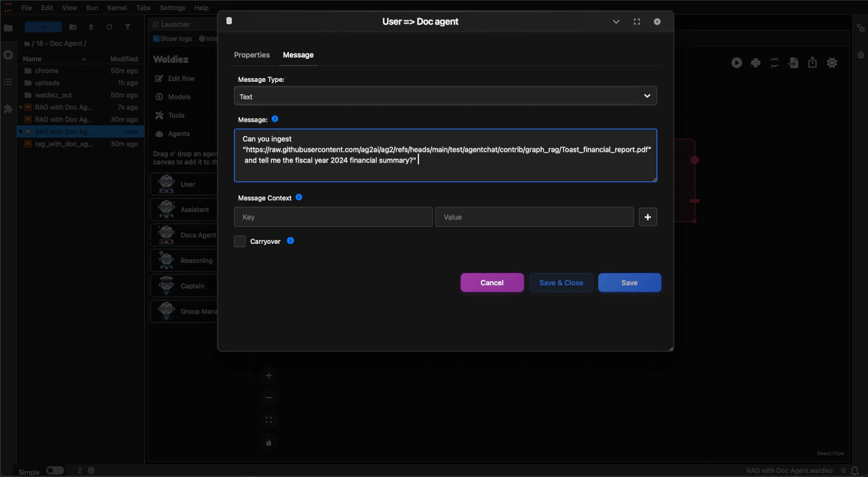Open the extensions icon in the left sidebar

pyautogui.click(x=7, y=108)
